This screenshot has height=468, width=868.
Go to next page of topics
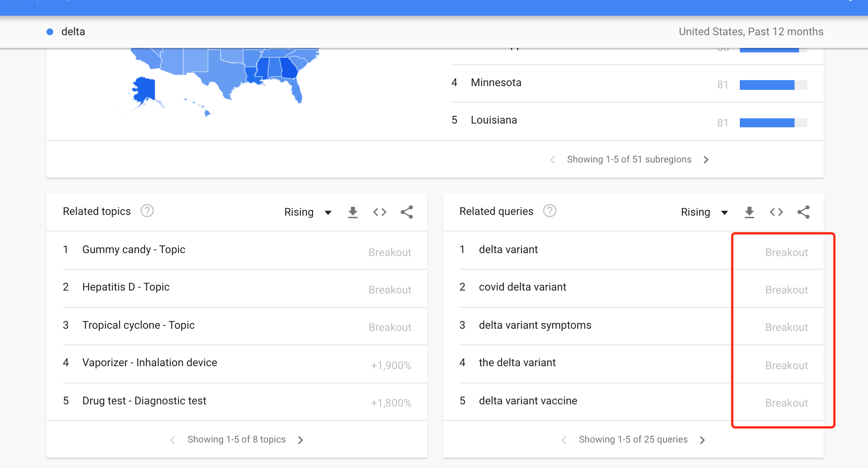301,440
